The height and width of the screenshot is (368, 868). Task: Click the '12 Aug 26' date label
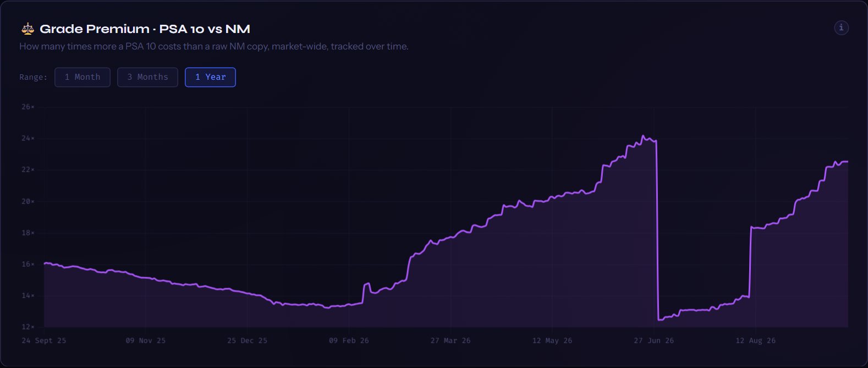(756, 340)
